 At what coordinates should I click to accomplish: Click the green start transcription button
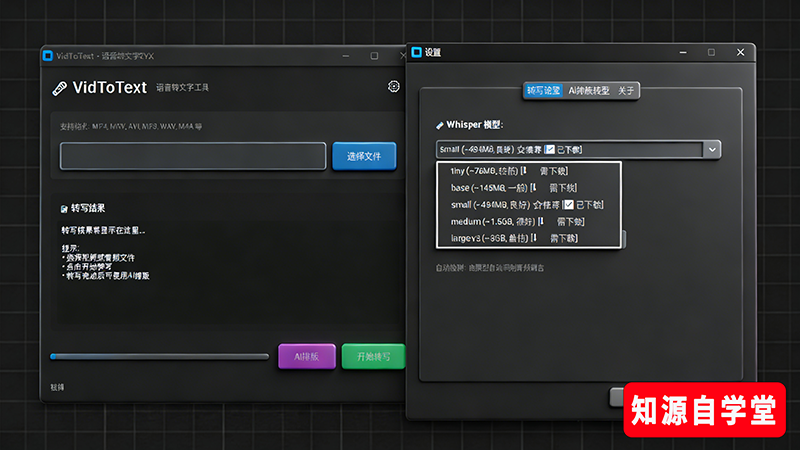(373, 356)
